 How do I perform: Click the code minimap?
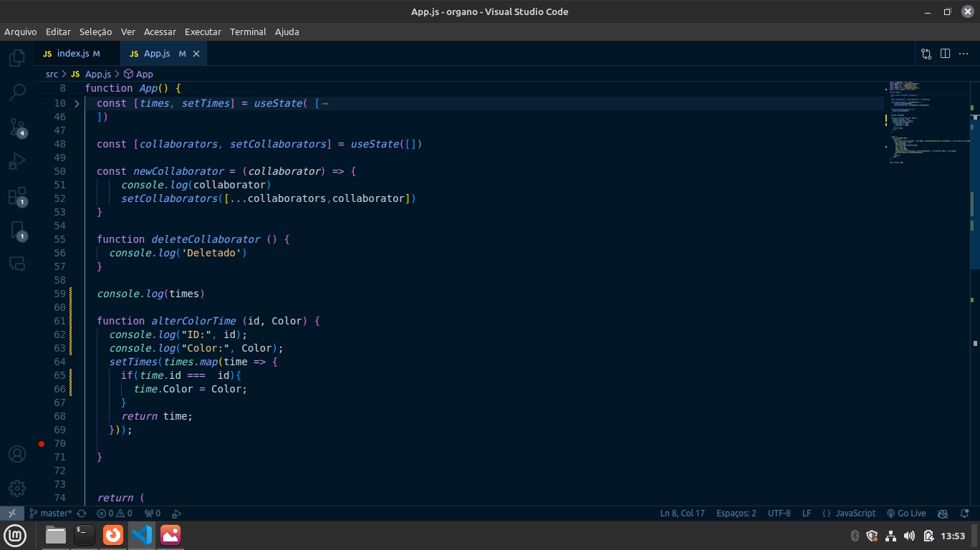click(x=928, y=122)
